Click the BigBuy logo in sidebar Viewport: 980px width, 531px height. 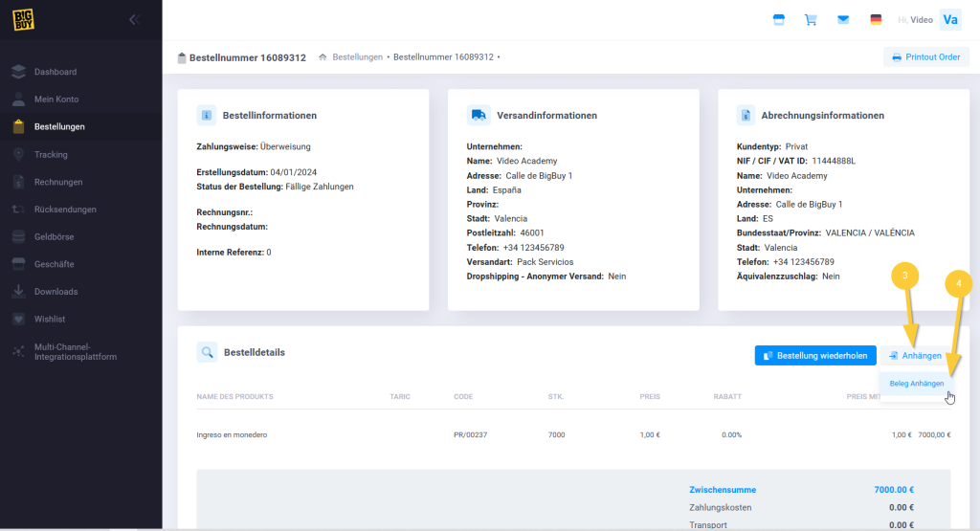25,19
